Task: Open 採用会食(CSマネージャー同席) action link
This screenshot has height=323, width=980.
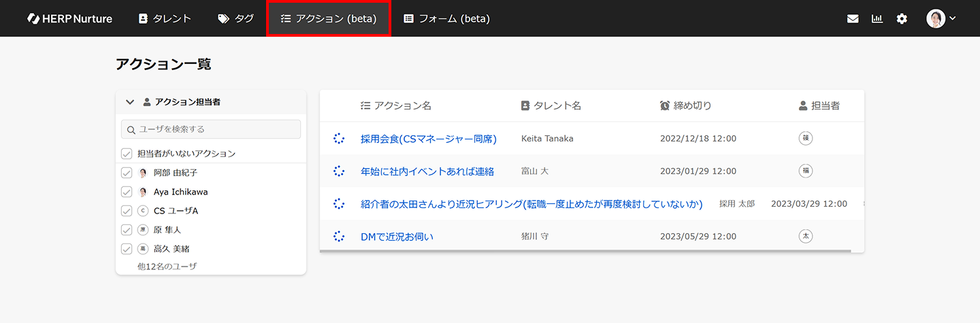Action: (x=428, y=139)
